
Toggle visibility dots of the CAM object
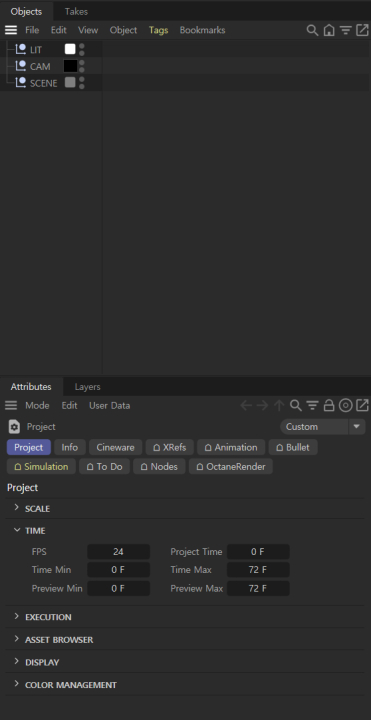(82, 66)
